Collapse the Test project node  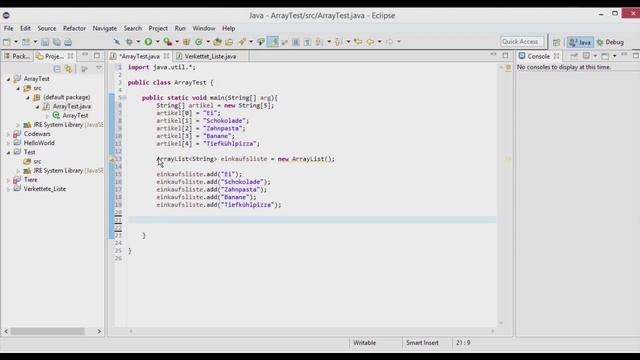click(x=8, y=152)
